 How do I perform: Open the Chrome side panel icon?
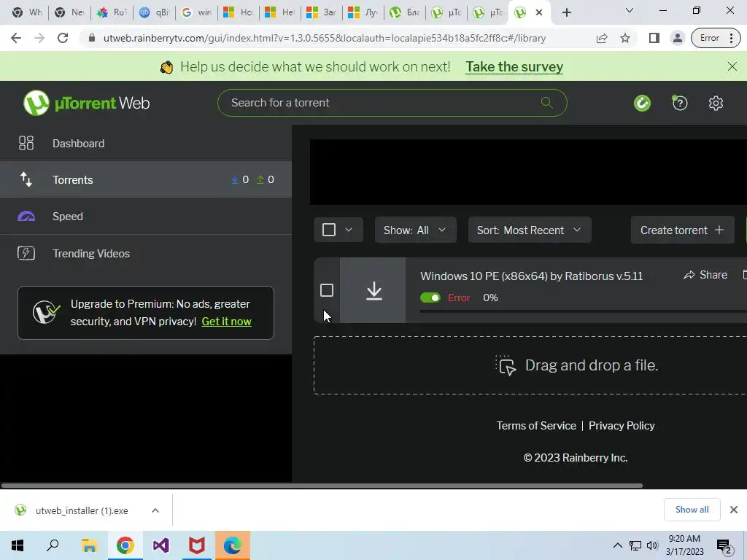coord(654,38)
